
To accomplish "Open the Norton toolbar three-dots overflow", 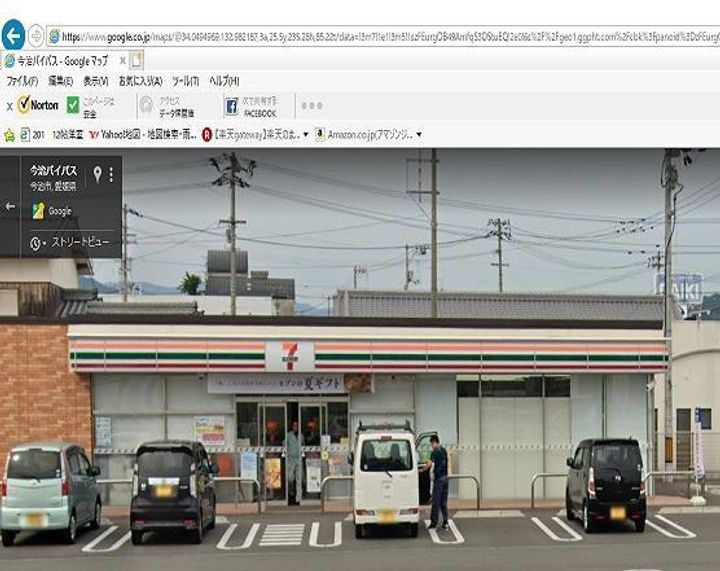I will pos(311,106).
